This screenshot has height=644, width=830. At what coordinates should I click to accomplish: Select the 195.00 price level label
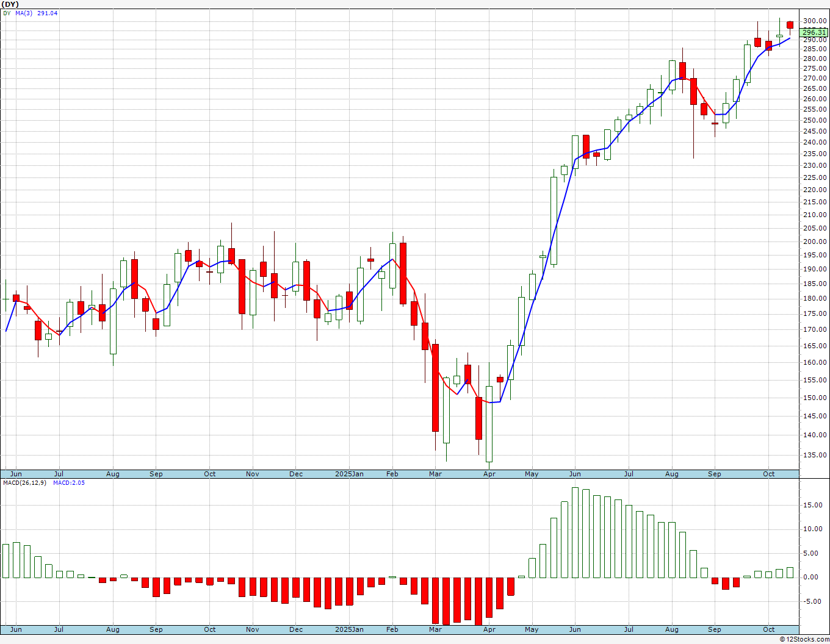click(x=815, y=255)
